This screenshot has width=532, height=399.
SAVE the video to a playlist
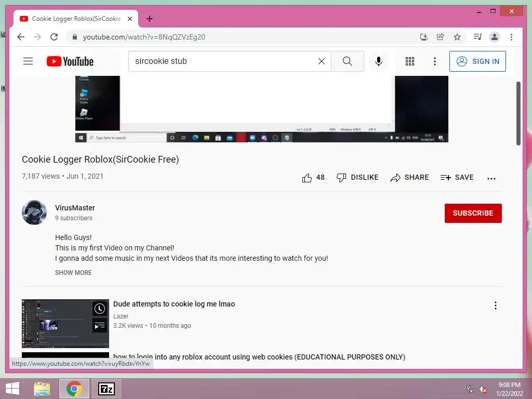coord(457,178)
